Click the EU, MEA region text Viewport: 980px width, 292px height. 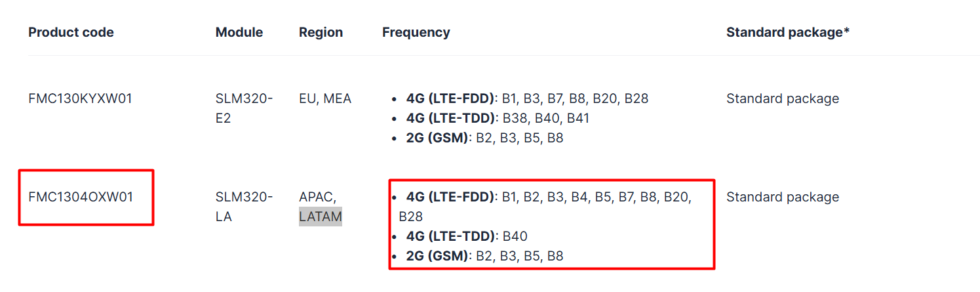point(325,98)
